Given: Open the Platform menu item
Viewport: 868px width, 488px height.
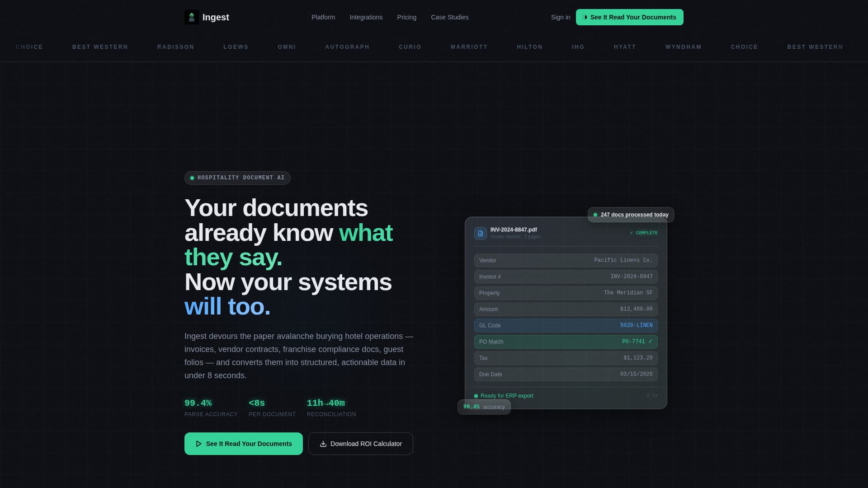Looking at the screenshot, I should pyautogui.click(x=323, y=17).
